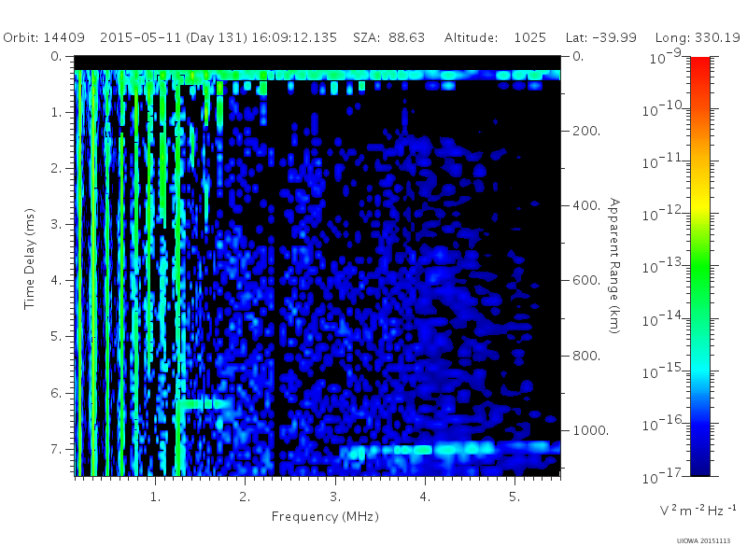
Task: Click the short green echo trace near 6.2 ms
Action: 204,404
